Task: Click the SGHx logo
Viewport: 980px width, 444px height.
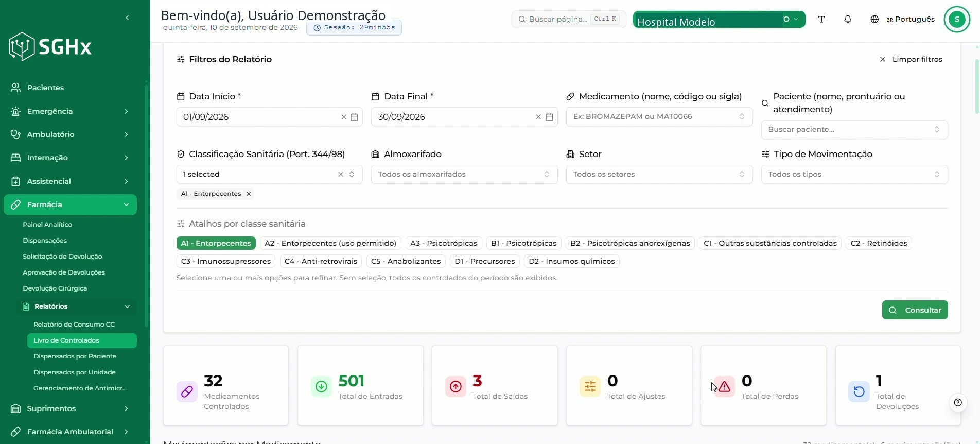Action: tap(50, 47)
